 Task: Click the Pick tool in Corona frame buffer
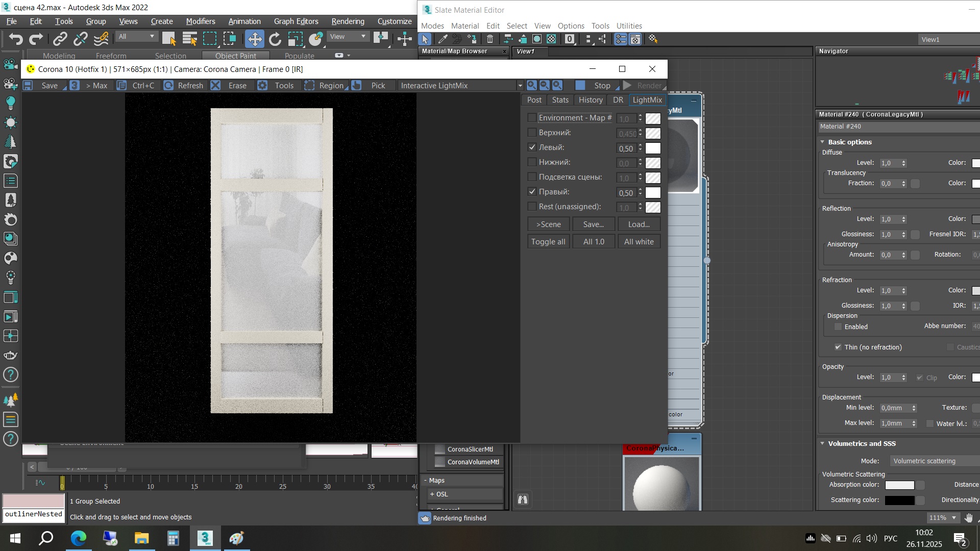point(371,85)
